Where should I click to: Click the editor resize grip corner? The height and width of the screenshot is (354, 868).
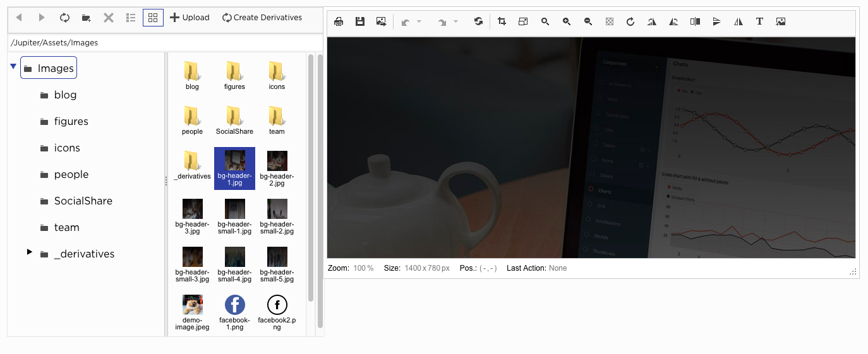[853, 271]
